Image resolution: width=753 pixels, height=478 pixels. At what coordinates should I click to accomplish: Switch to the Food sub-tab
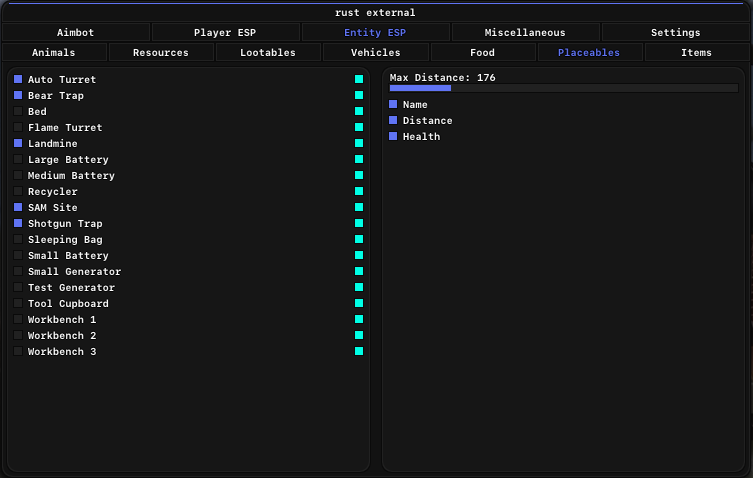[483, 52]
